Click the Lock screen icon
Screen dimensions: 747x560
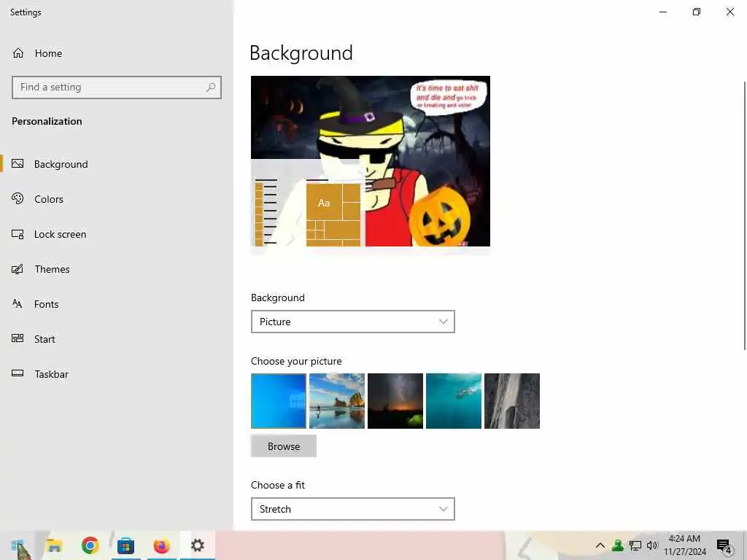click(x=18, y=234)
